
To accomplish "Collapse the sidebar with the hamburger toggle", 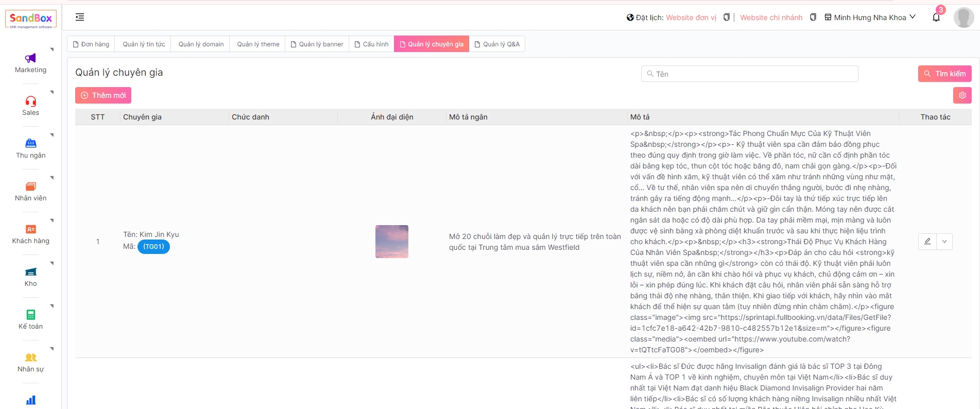I will point(80,18).
